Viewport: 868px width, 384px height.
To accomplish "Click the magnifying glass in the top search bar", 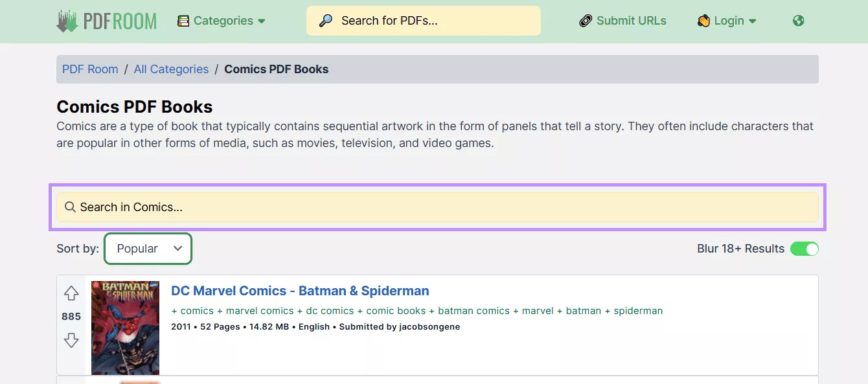I will (324, 21).
